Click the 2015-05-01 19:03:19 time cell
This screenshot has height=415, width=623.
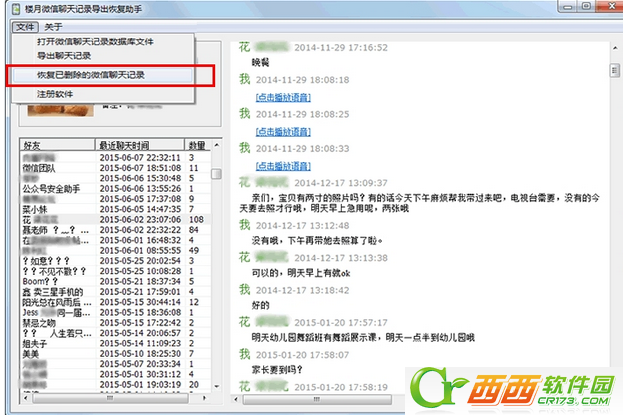[x=140, y=385]
